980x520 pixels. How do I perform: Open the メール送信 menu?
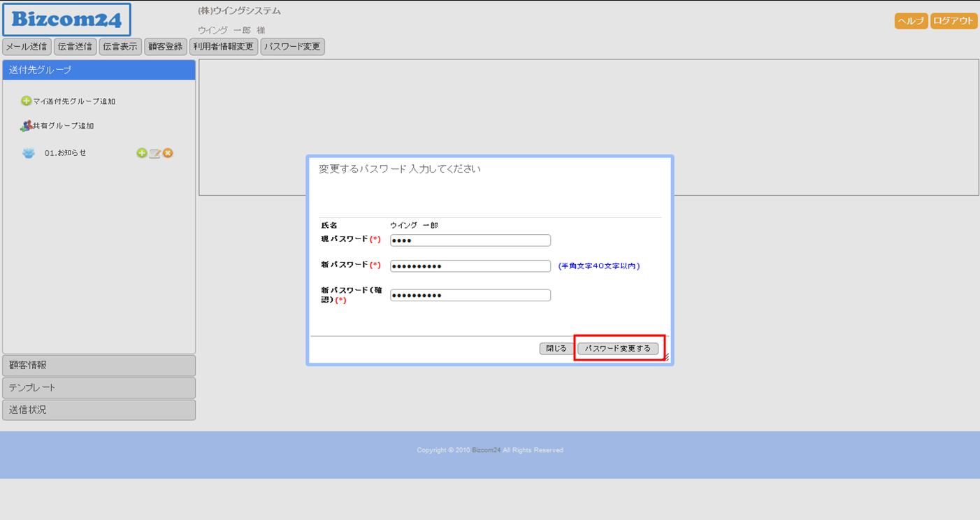27,47
